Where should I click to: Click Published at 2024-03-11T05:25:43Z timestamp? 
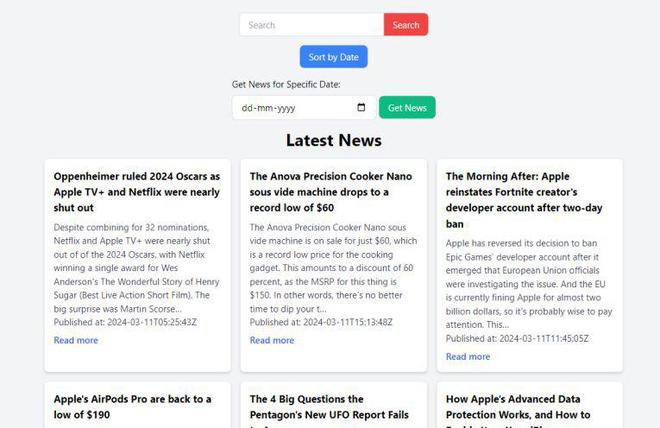tap(125, 322)
